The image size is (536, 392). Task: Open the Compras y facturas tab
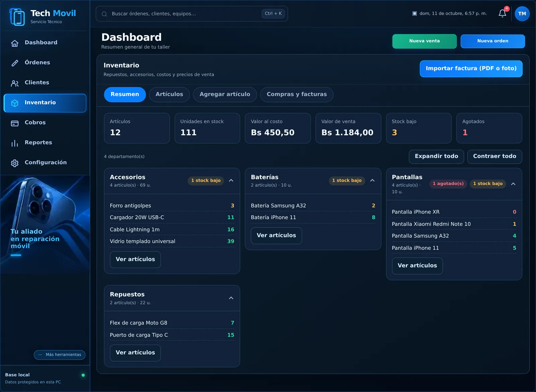(x=296, y=94)
